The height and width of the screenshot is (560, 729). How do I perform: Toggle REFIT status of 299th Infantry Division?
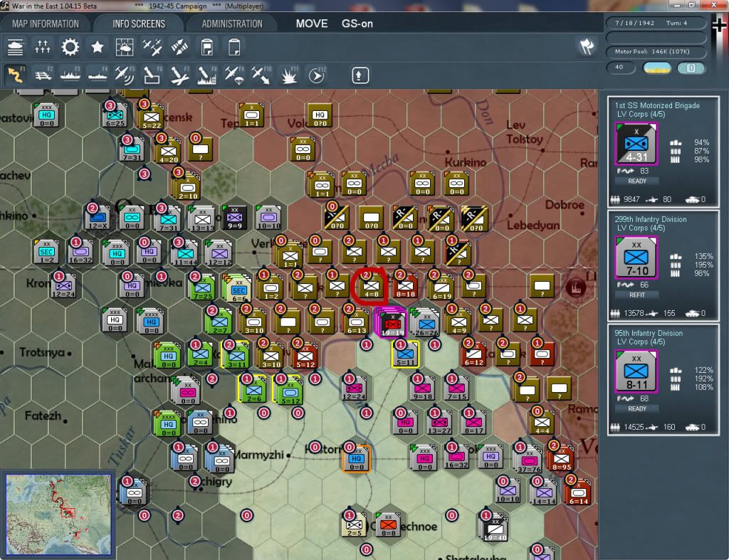637,295
